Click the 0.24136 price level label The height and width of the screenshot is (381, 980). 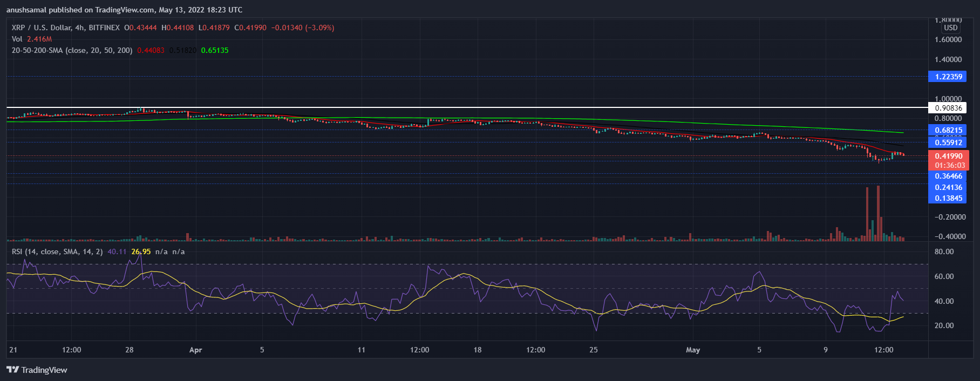948,187
